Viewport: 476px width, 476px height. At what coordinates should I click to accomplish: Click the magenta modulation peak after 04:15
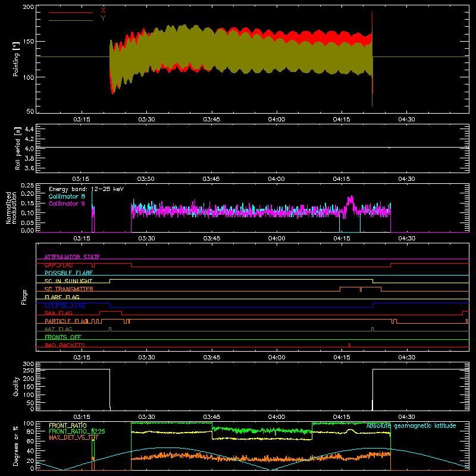click(350, 200)
